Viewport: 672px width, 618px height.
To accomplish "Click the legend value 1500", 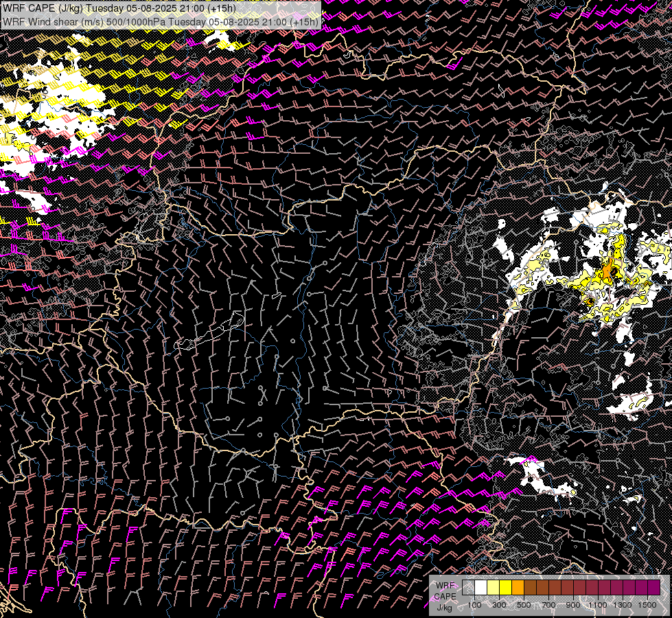I will [x=647, y=605].
